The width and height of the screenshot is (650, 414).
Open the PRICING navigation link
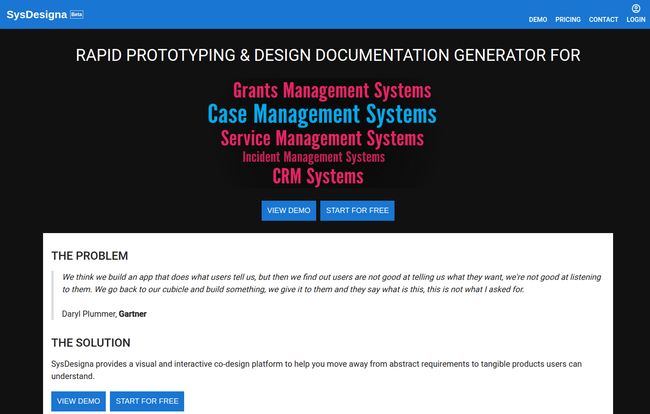coord(568,19)
